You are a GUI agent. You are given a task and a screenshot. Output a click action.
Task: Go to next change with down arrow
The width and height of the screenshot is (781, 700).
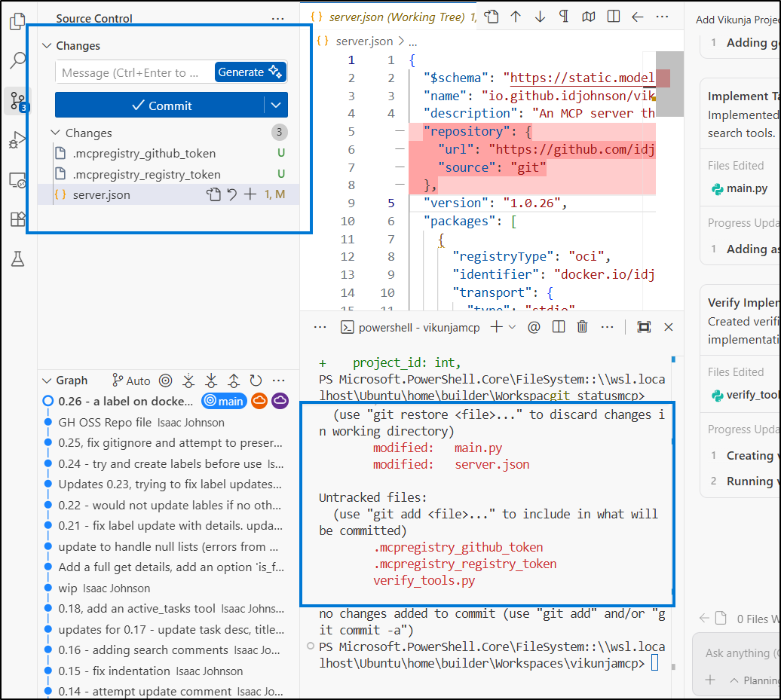click(540, 17)
